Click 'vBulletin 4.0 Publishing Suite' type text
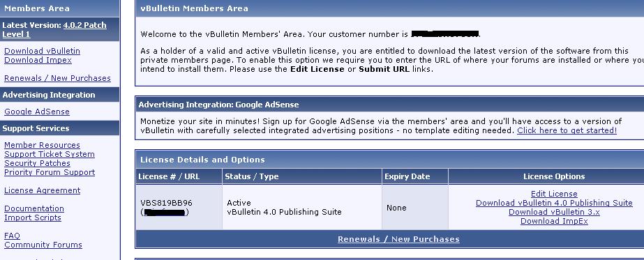Image resolution: width=644 pixels, height=260 pixels. [x=284, y=212]
